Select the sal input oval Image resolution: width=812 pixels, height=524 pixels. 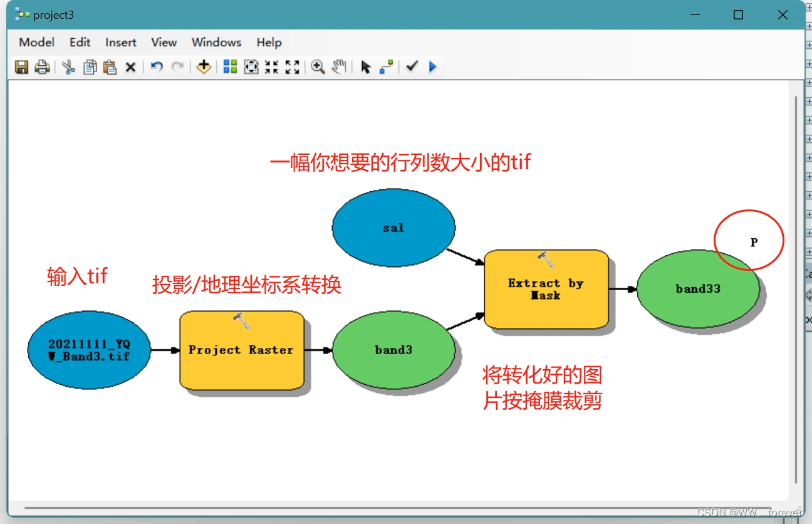tap(393, 228)
